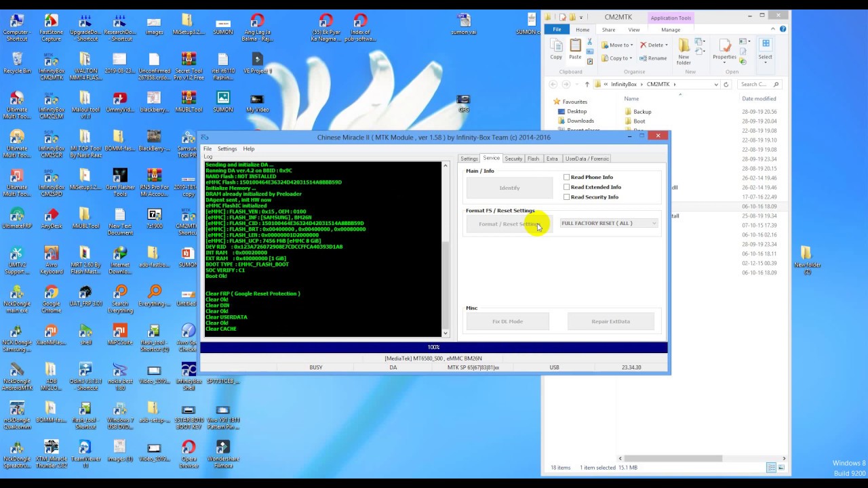The height and width of the screenshot is (488, 868).
Task: Open FastStone Capture desktop shortcut
Action: click(x=51, y=28)
